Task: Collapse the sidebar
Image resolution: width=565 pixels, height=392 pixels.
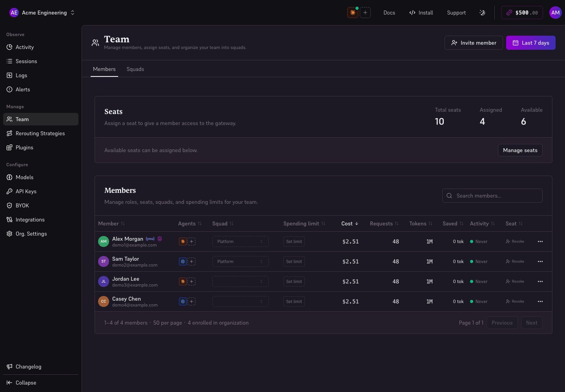Action: click(x=41, y=383)
